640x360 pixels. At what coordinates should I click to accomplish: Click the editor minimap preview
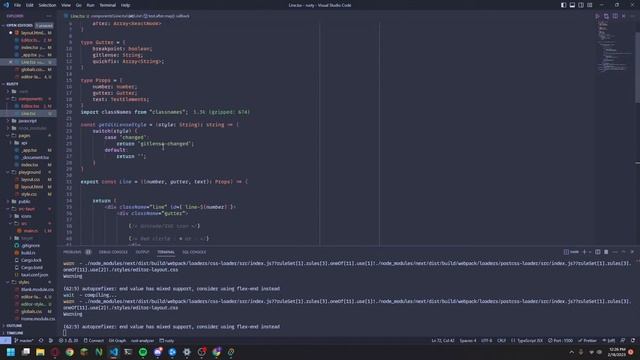614,47
